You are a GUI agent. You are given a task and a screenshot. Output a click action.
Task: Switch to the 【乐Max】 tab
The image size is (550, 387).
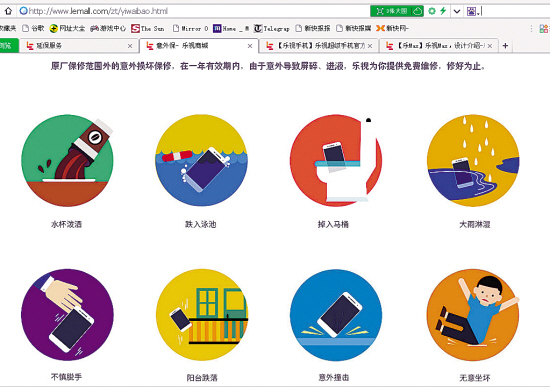tap(438, 46)
